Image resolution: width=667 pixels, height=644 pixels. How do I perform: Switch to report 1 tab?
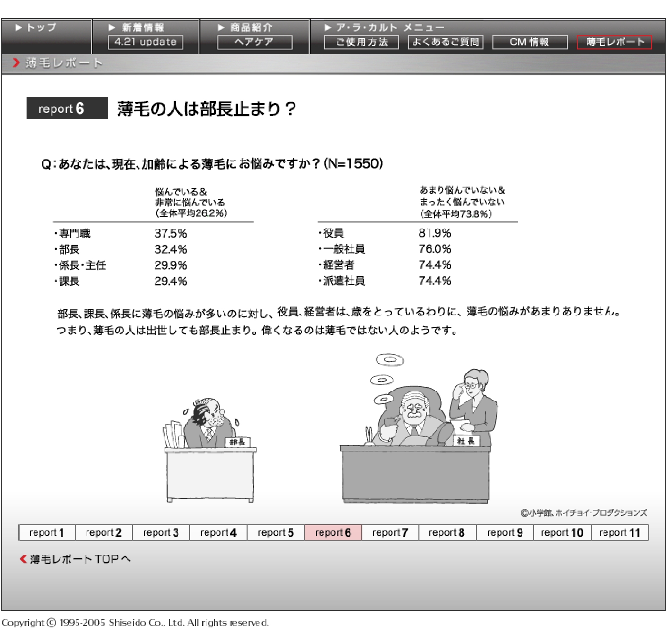[x=46, y=532]
